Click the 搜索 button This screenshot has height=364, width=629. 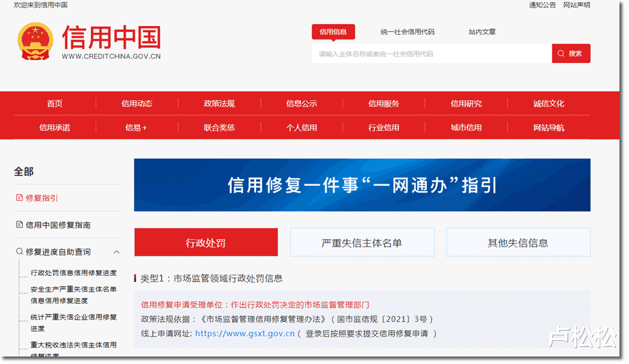coord(571,53)
